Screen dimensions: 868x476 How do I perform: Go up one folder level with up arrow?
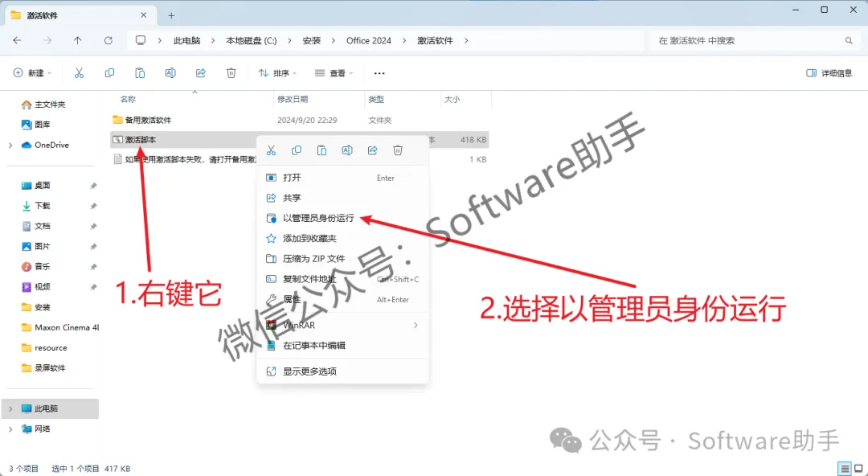coord(77,40)
